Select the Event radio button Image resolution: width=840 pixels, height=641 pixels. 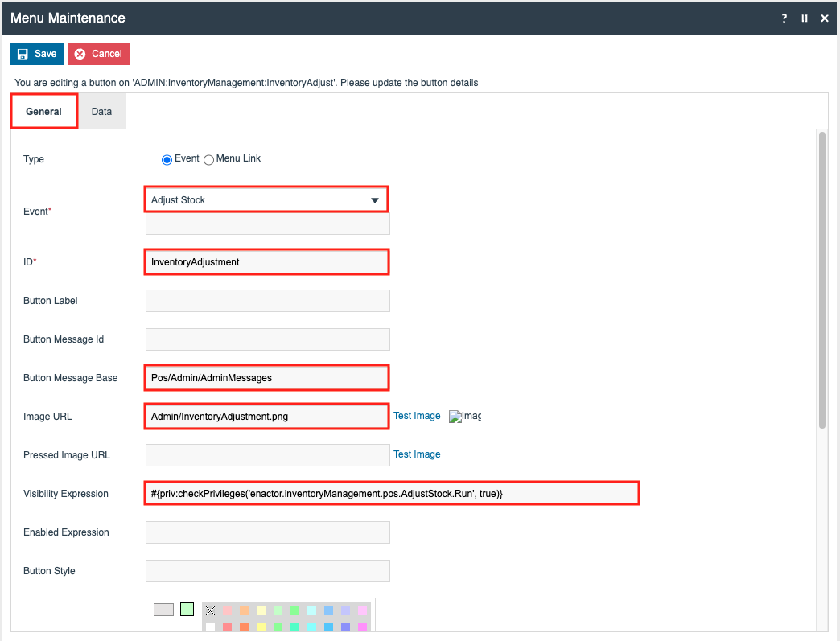point(167,159)
